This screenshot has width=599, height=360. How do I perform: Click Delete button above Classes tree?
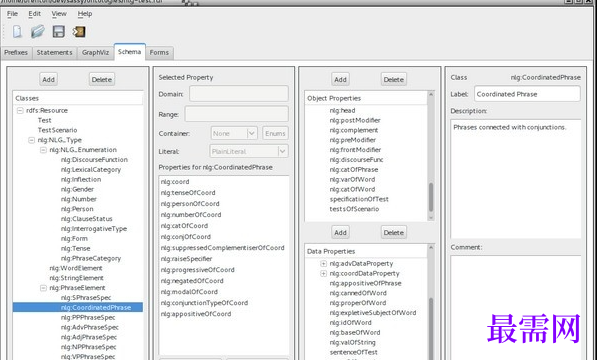pyautogui.click(x=102, y=79)
